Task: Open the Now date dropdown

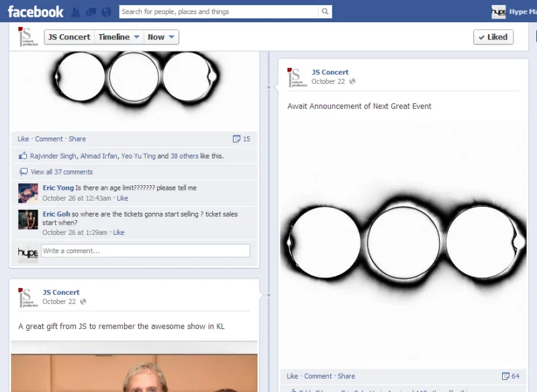Action: 161,37
